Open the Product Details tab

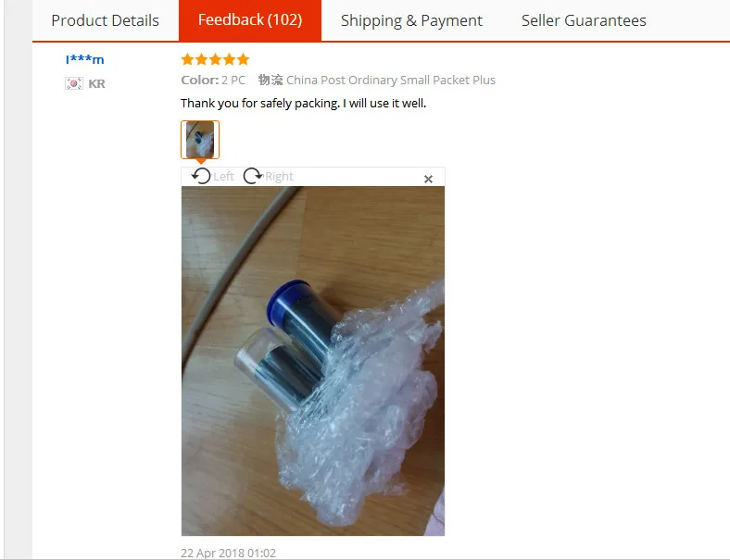pyautogui.click(x=106, y=20)
